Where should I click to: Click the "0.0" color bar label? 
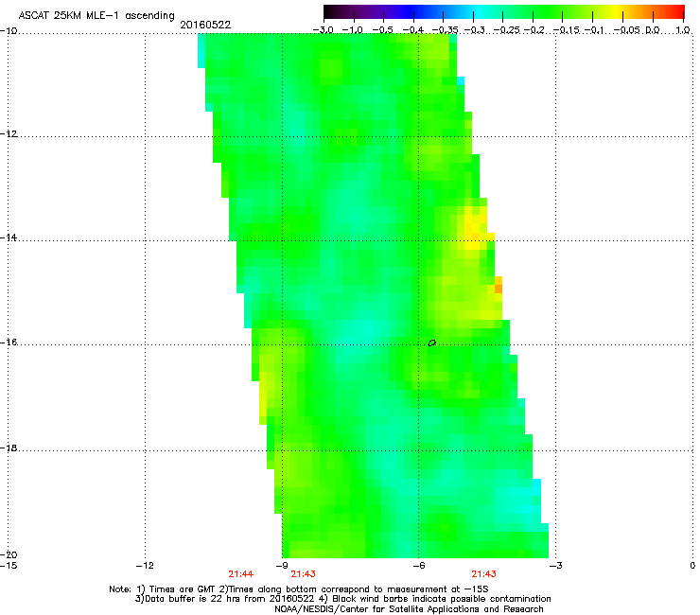(x=653, y=30)
